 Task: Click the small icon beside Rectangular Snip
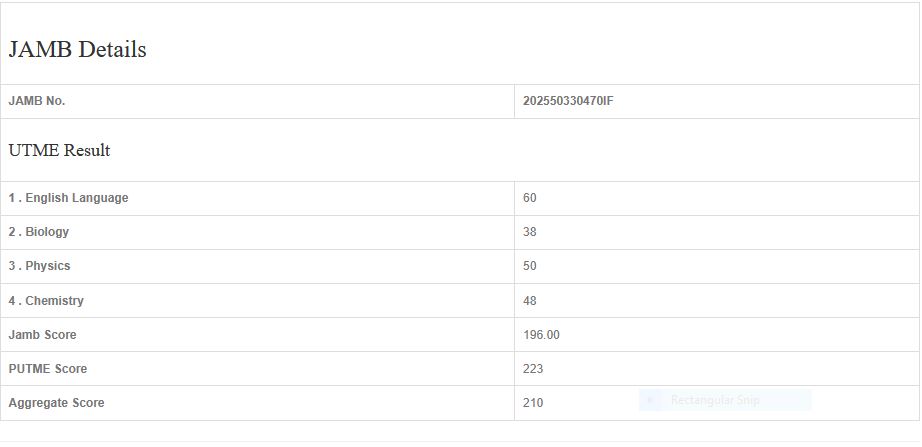[650, 401]
